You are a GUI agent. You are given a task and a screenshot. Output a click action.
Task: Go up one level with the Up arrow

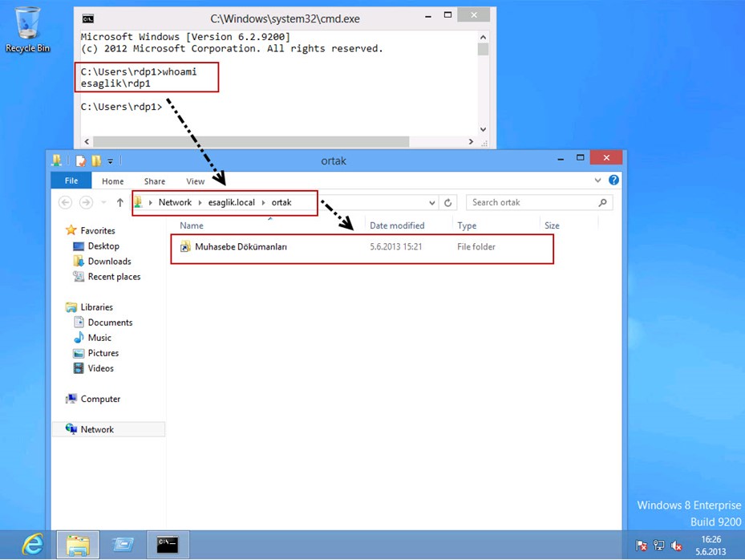click(x=120, y=202)
